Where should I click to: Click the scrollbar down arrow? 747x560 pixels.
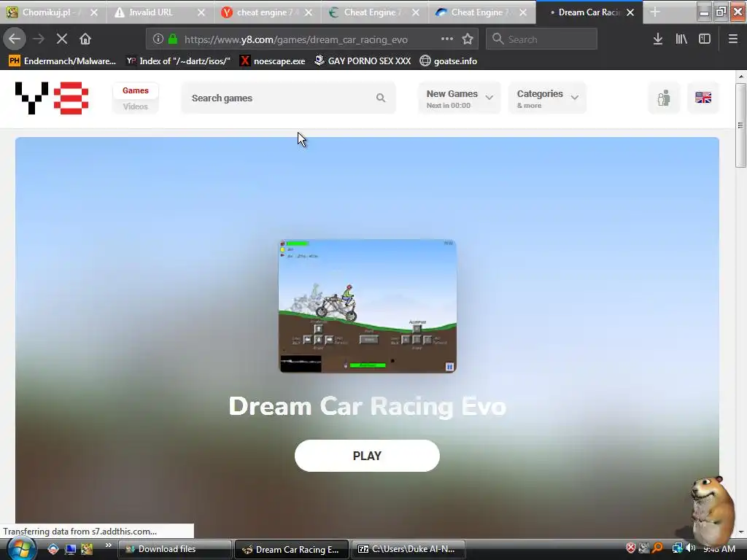741,532
